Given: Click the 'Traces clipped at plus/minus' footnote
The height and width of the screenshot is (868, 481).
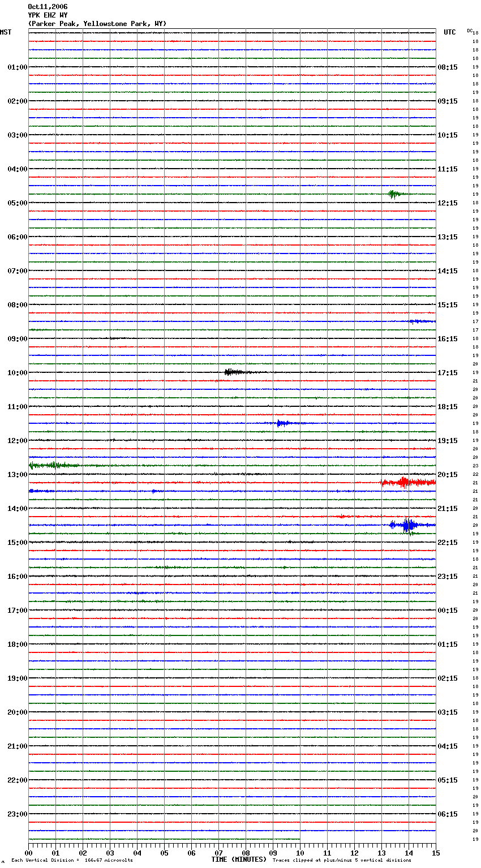Looking at the screenshot, I should (x=342, y=861).
